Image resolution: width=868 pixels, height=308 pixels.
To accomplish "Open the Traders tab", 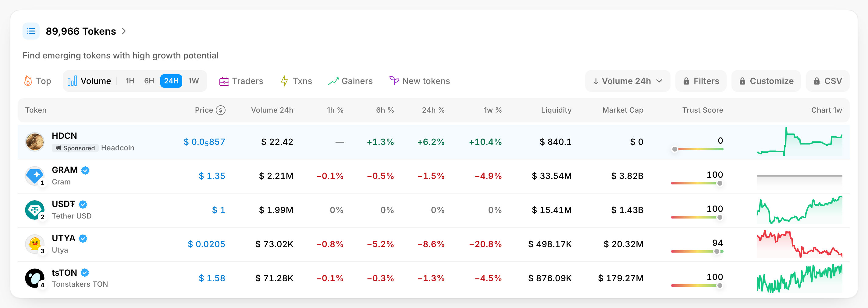I will 241,81.
